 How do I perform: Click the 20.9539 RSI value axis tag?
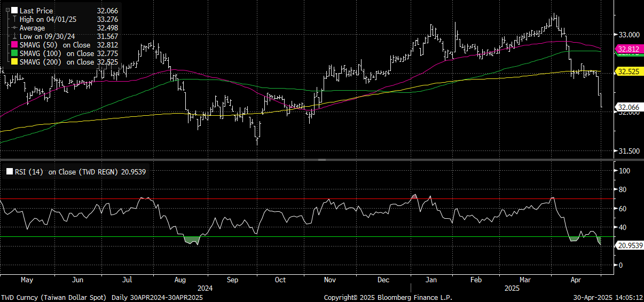coord(630,245)
